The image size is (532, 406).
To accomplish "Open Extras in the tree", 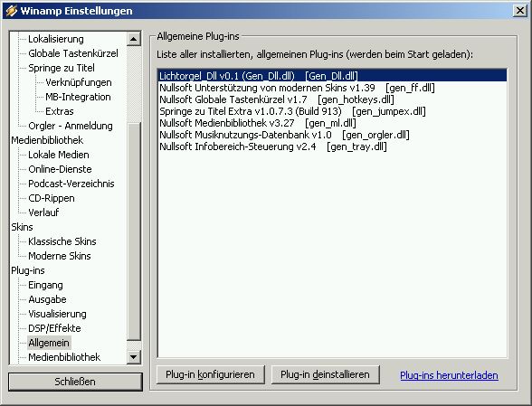I will 60,111.
